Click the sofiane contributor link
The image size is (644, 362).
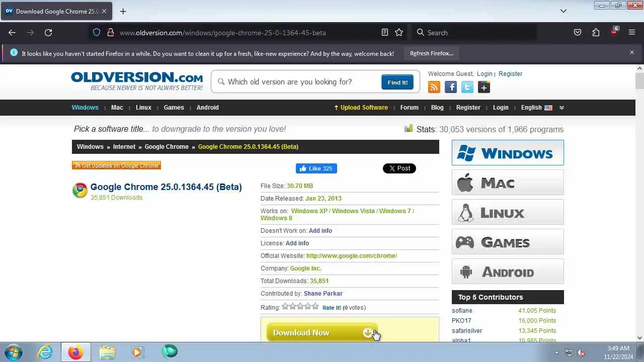462,311
